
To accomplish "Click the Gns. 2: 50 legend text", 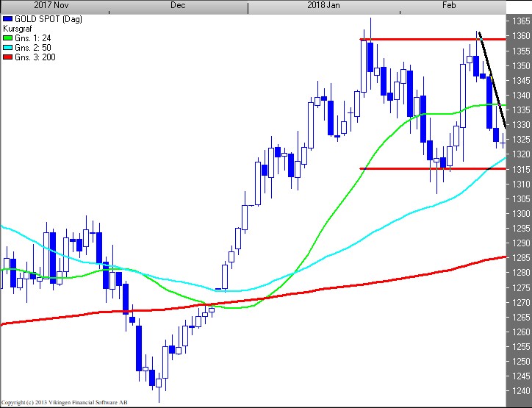I will coord(32,47).
